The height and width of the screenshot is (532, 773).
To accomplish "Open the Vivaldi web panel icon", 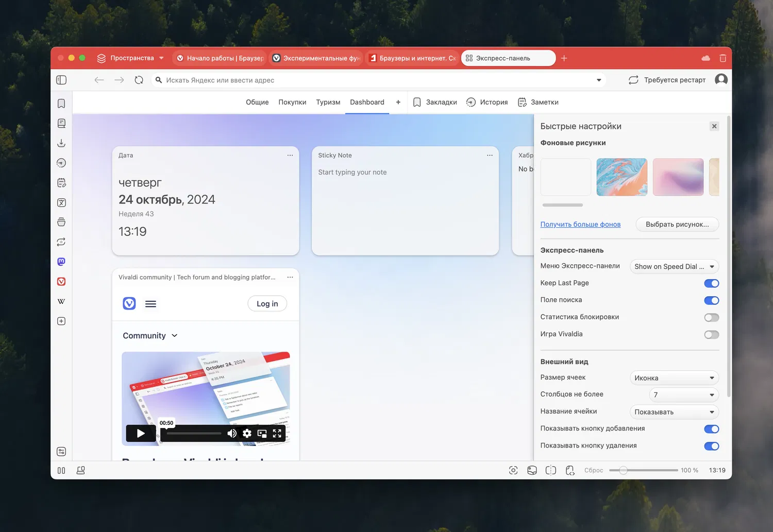I will point(61,281).
